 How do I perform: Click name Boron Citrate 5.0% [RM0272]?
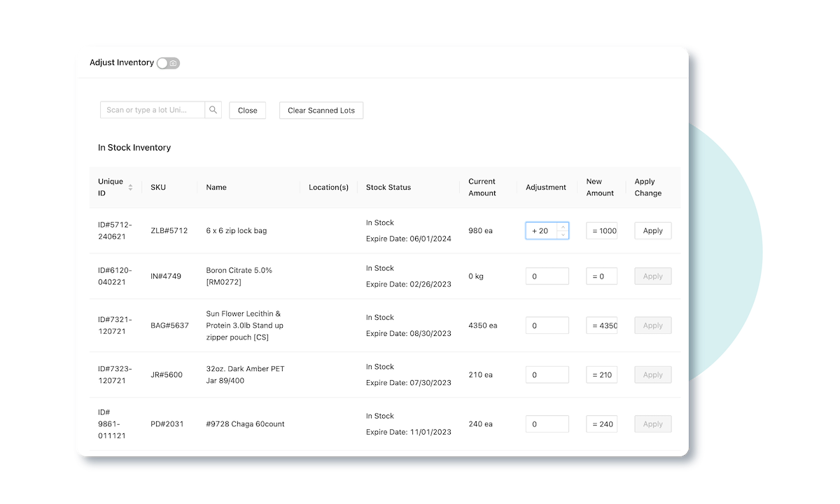coord(239,276)
